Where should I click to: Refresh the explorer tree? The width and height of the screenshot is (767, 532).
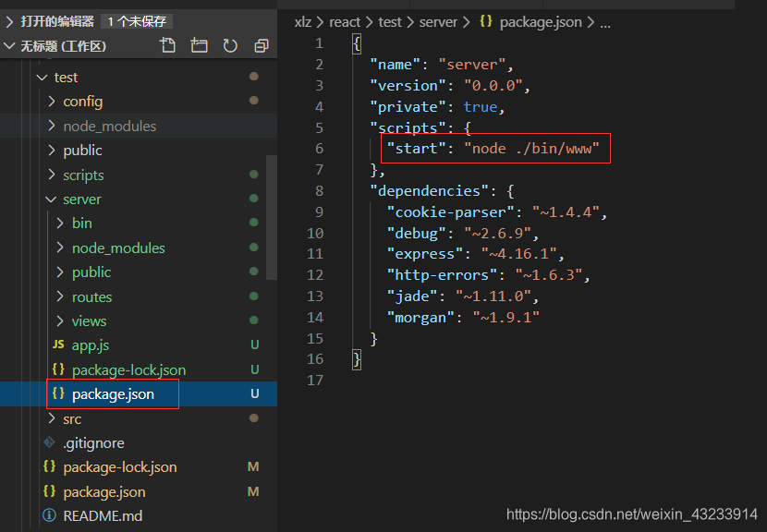[x=230, y=45]
